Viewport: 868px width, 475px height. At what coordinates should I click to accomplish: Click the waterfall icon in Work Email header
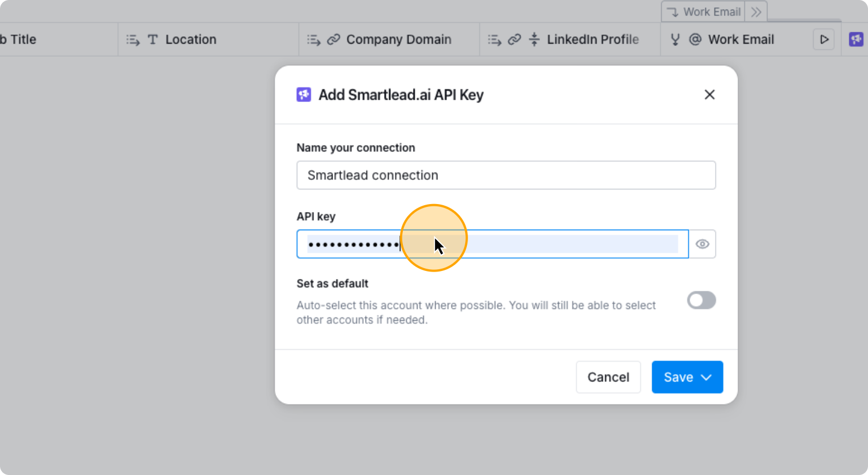point(674,39)
